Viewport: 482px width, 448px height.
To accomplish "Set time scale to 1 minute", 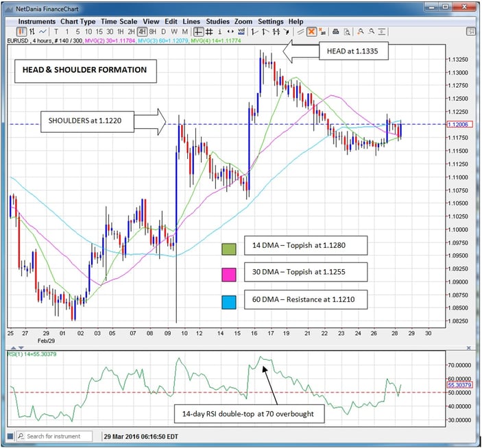I will 67,32.
